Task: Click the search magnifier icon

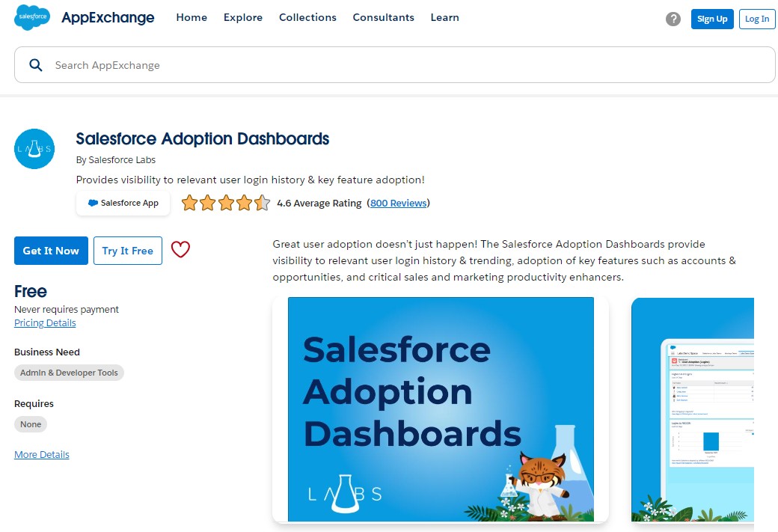Action: pos(35,65)
